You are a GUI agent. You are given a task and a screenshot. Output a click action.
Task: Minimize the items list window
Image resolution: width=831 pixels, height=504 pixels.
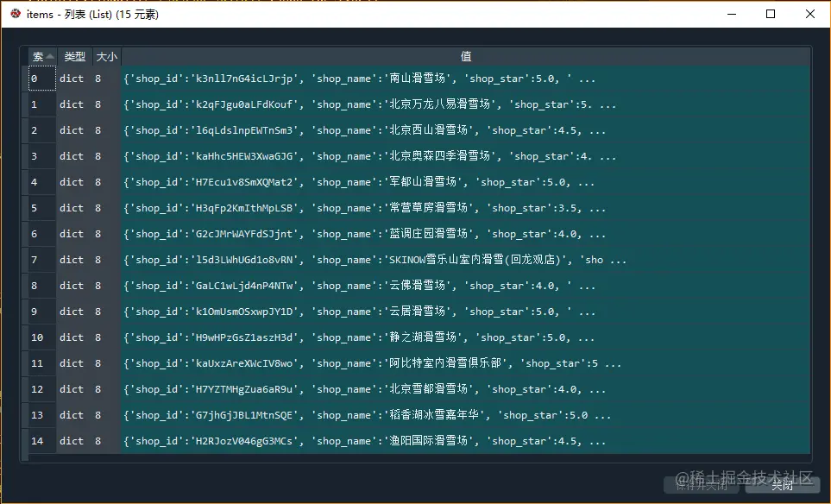pos(732,14)
